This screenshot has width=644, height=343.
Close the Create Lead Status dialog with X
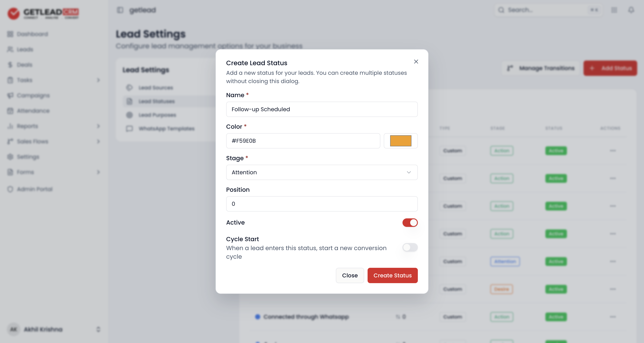416,62
